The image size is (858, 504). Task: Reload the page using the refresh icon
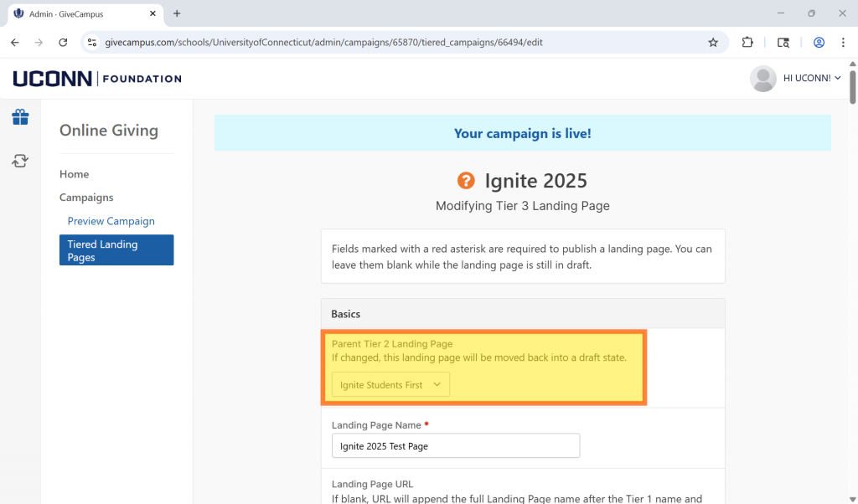point(63,43)
